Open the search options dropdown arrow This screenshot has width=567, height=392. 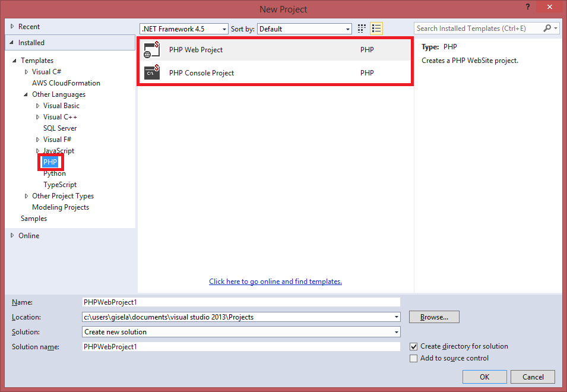(x=556, y=28)
